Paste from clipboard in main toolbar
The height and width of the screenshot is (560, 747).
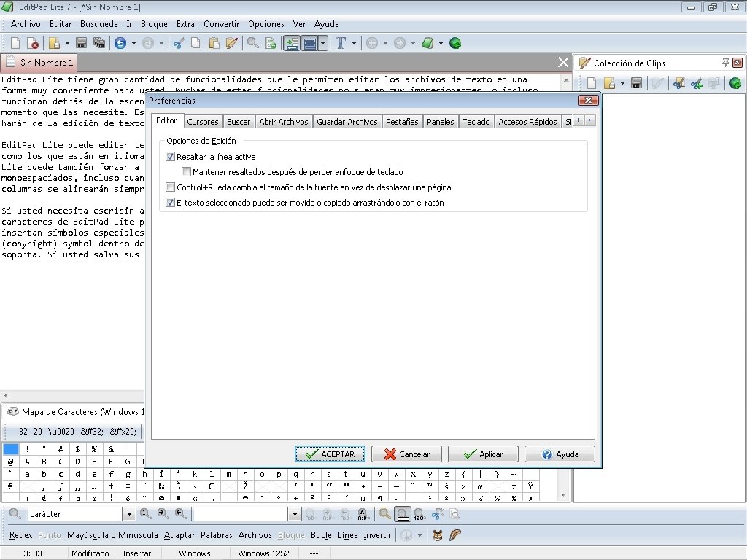[214, 43]
